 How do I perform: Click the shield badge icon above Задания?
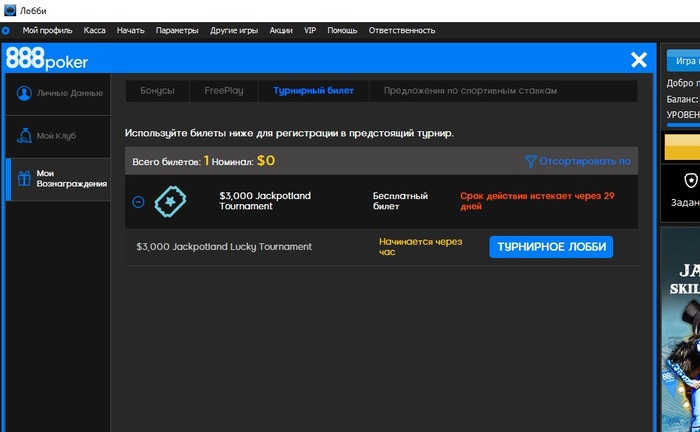pyautogui.click(x=691, y=181)
